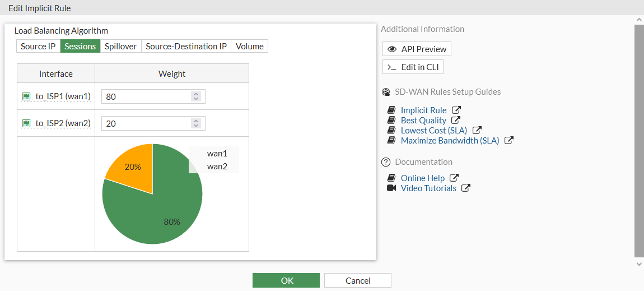
Task: Select the Source IP algorithm tab
Action: coord(38,47)
